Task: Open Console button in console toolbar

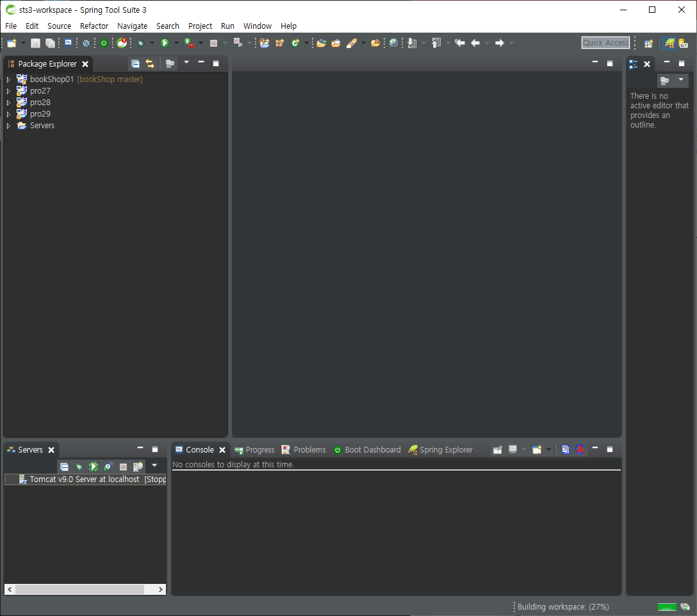Action: pyautogui.click(x=537, y=449)
